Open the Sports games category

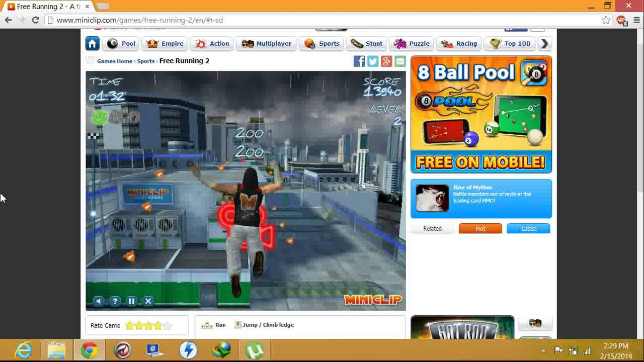coord(321,44)
